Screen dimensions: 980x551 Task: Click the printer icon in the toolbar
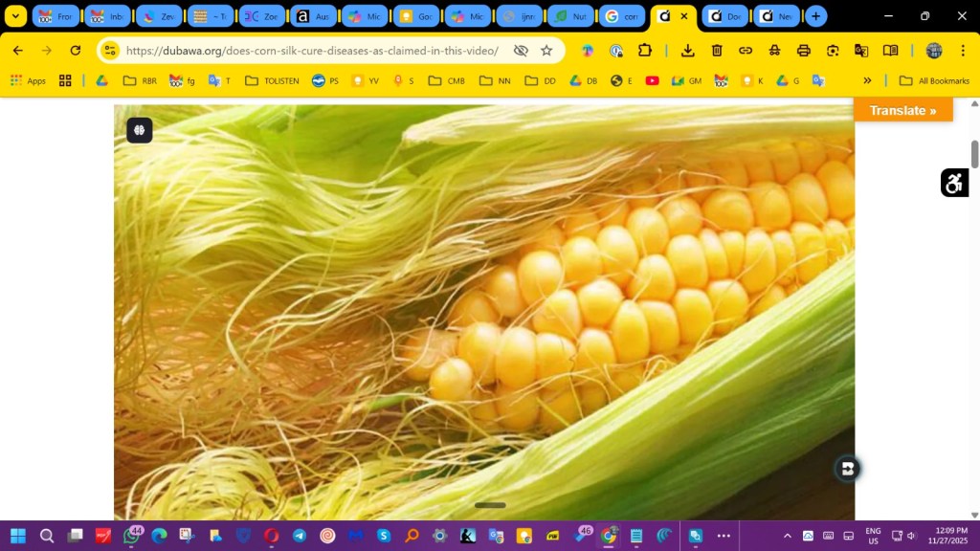click(x=804, y=51)
